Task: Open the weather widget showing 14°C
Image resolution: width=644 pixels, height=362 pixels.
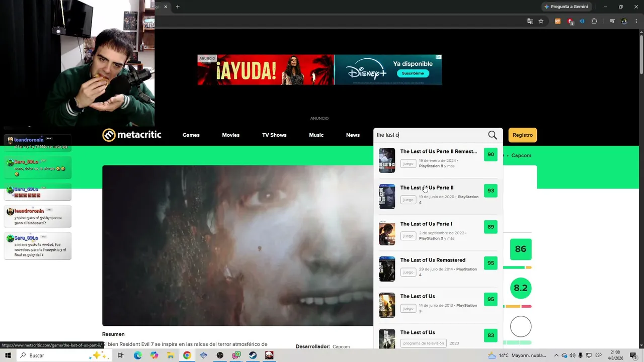Action: click(x=517, y=355)
